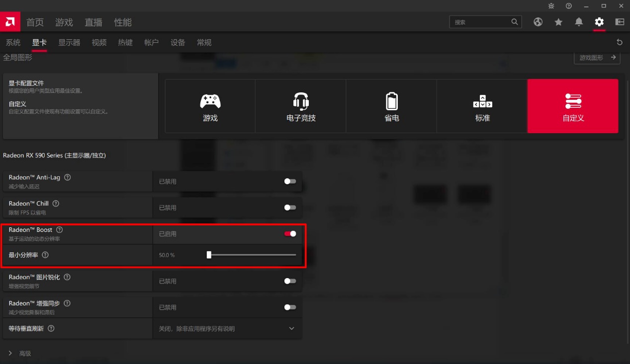Expand the 高级 (Advanced) section
630x364 pixels.
click(x=21, y=353)
